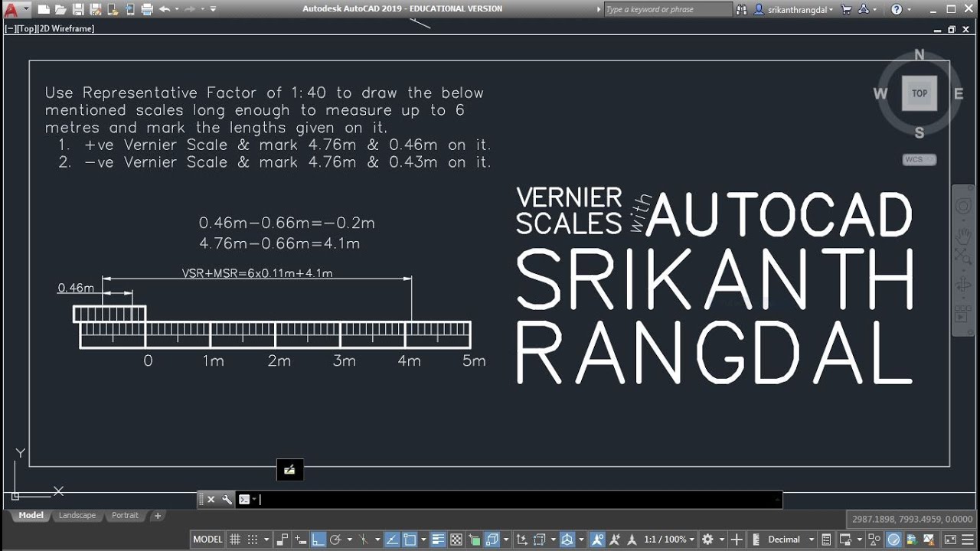Undo the last action
Image resolution: width=980 pixels, height=551 pixels.
(x=165, y=9)
